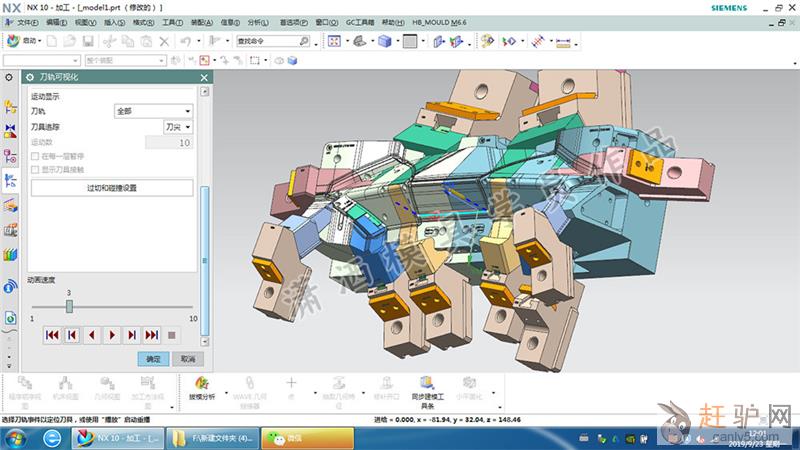800x450 pixels.
Task: Rewind tool path to the start
Action: (x=50, y=335)
